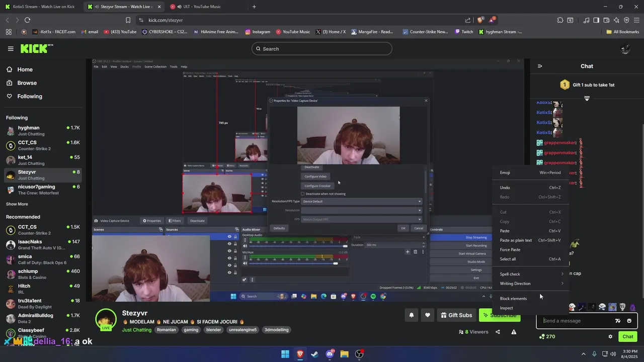Report the stream with warning icon
The image size is (644, 362).
point(514,332)
